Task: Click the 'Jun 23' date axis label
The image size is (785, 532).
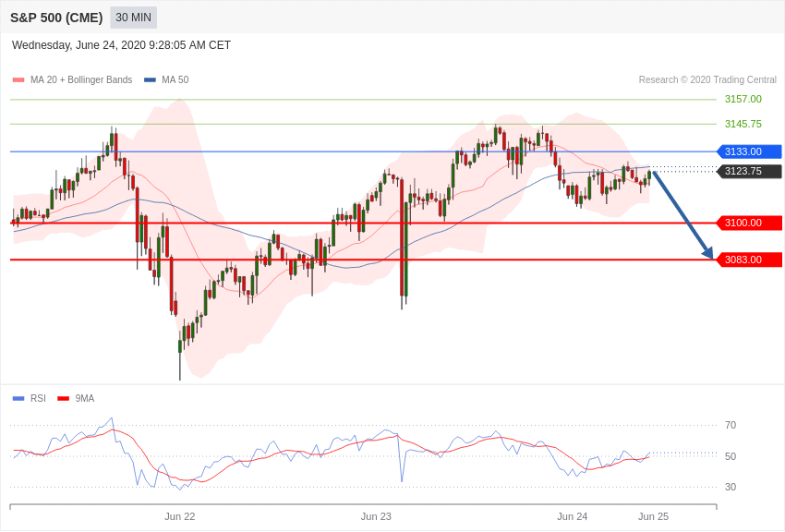Action: pyautogui.click(x=376, y=516)
